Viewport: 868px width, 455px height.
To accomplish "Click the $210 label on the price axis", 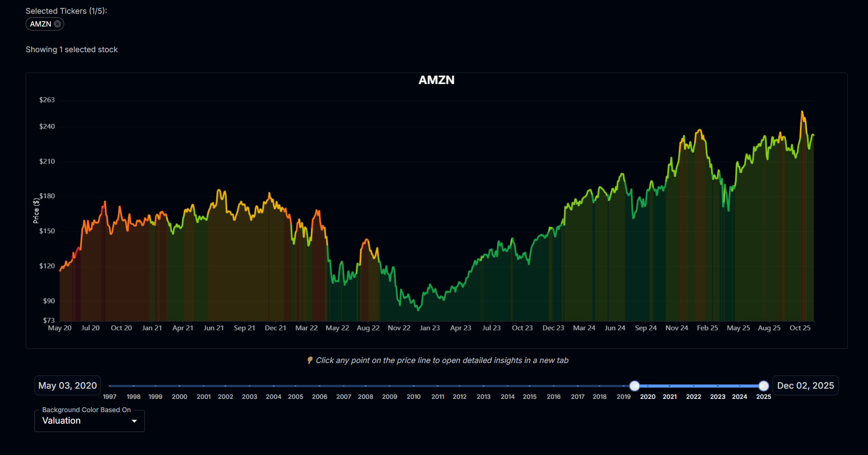I will [x=47, y=161].
